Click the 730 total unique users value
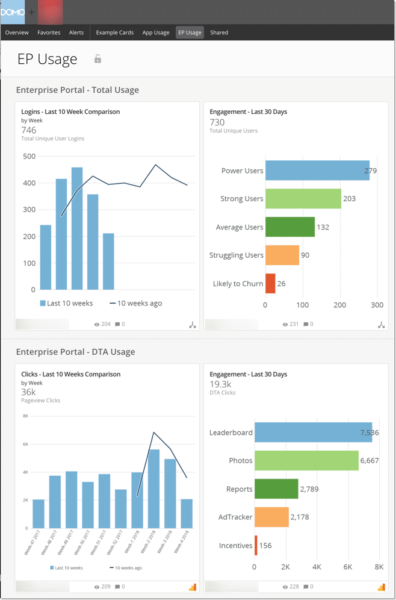Screen dimensions: 396x600 [x=217, y=122]
